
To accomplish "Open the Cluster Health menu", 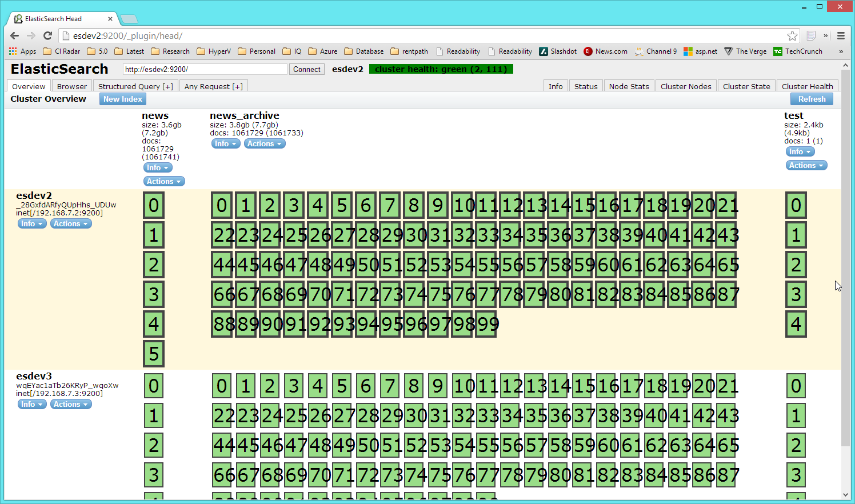I will 807,86.
